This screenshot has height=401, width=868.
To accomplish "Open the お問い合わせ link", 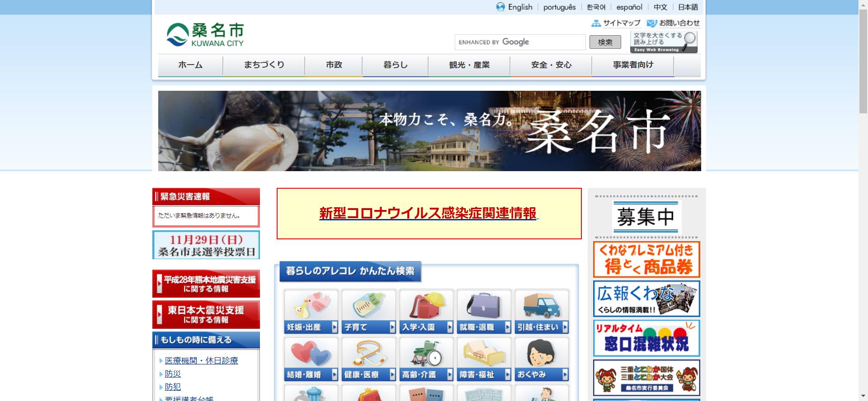I will (x=679, y=23).
